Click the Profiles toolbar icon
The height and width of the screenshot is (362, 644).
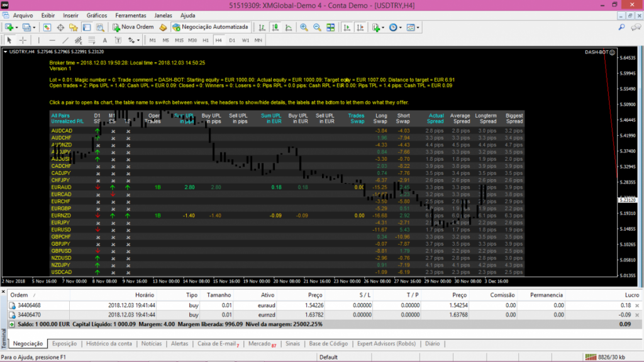pyautogui.click(x=26, y=27)
